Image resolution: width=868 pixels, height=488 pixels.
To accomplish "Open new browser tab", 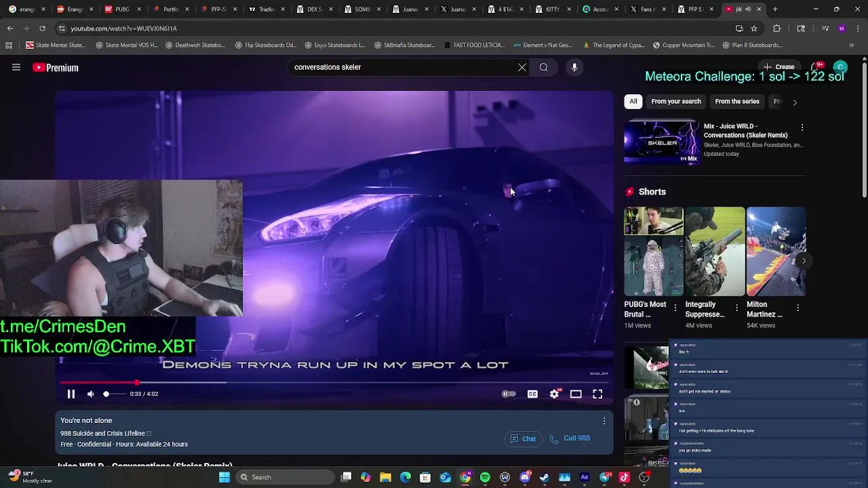I will tap(775, 9).
